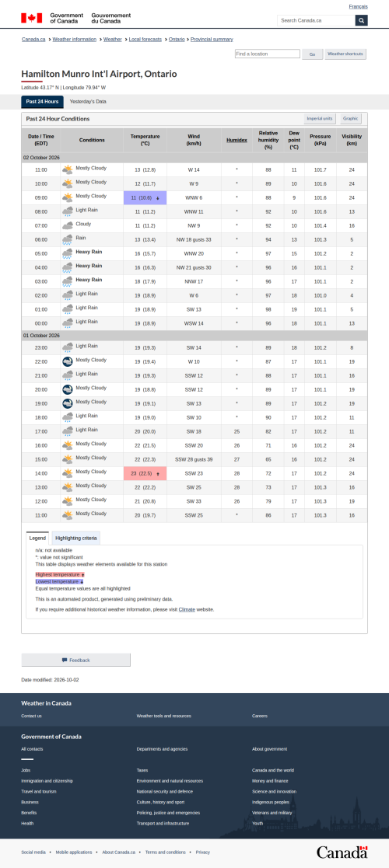This screenshot has width=389, height=868.
Task: Click Light Rain icon in 08:00 row
Action: (68, 211)
